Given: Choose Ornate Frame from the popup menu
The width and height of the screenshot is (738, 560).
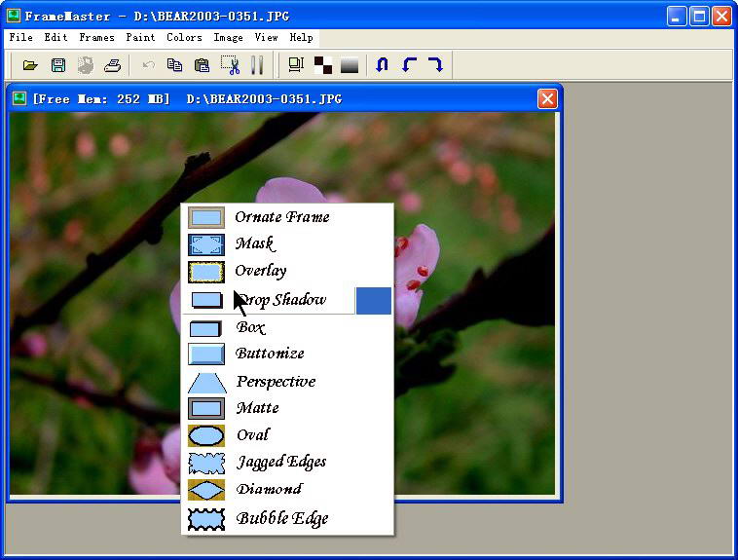Looking at the screenshot, I should [281, 217].
